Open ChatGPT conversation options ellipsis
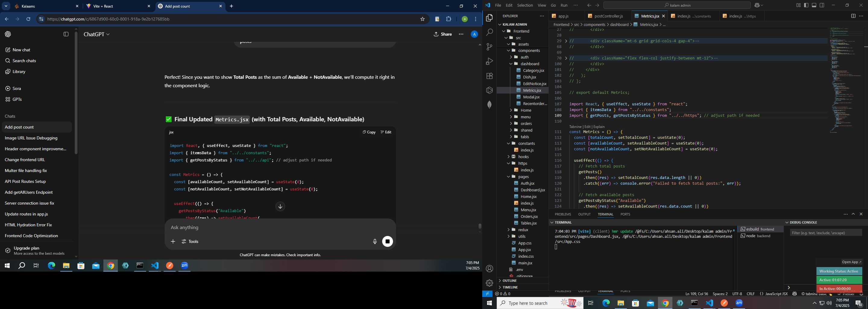The width and height of the screenshot is (868, 309). (461, 34)
